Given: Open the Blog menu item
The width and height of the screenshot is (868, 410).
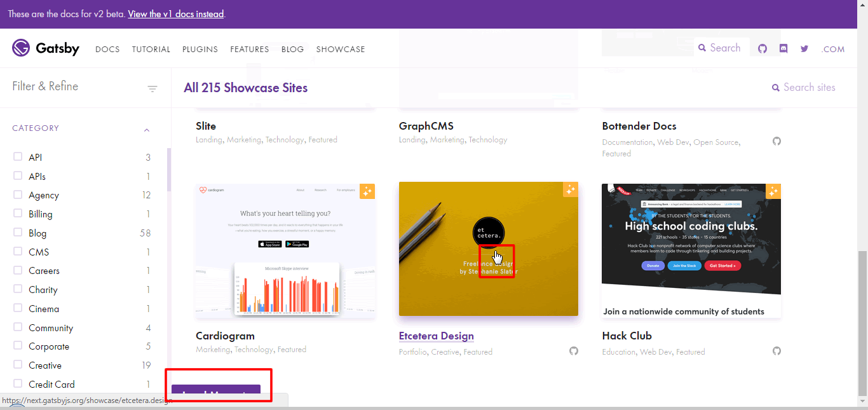Looking at the screenshot, I should (292, 49).
